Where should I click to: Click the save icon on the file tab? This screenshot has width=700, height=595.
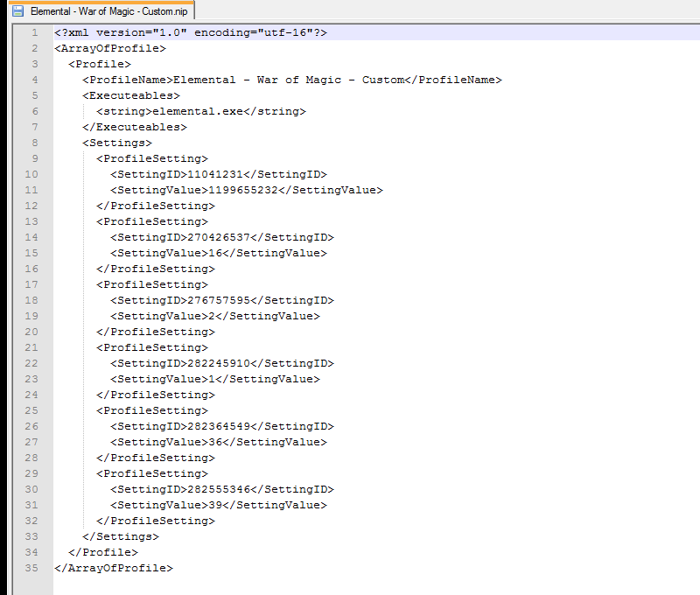pyautogui.click(x=17, y=10)
